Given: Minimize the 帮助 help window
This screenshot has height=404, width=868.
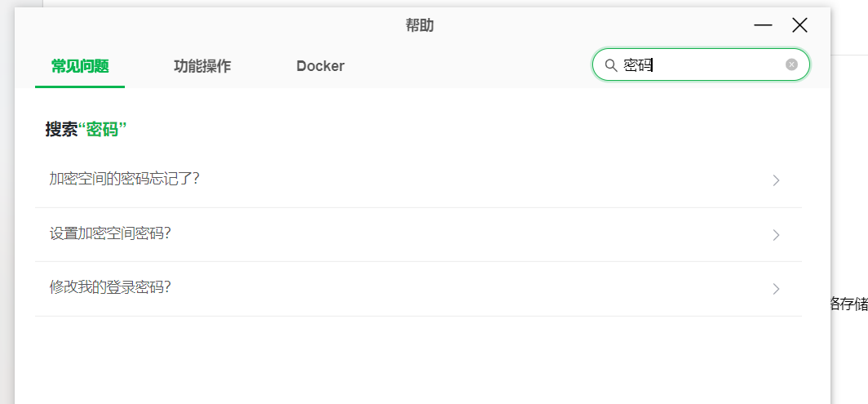Looking at the screenshot, I should click(x=763, y=25).
